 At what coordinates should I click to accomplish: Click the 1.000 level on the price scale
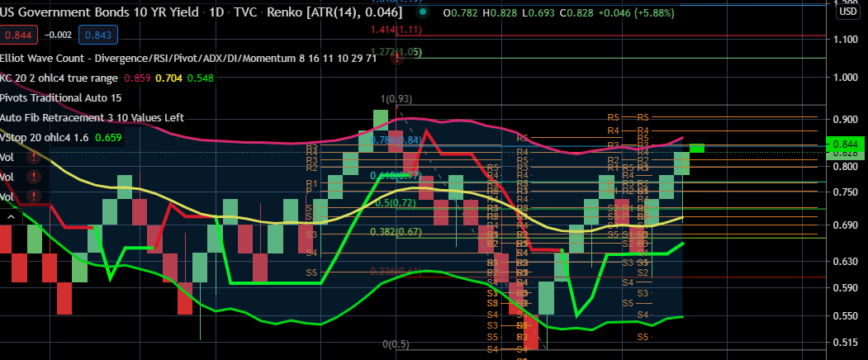click(844, 77)
